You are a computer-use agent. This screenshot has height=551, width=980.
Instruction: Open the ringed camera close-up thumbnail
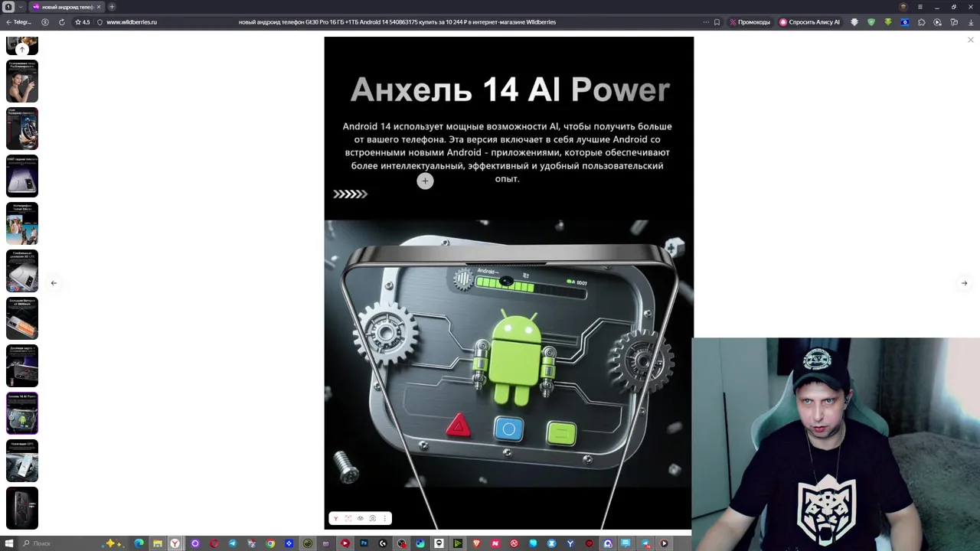pos(22,129)
